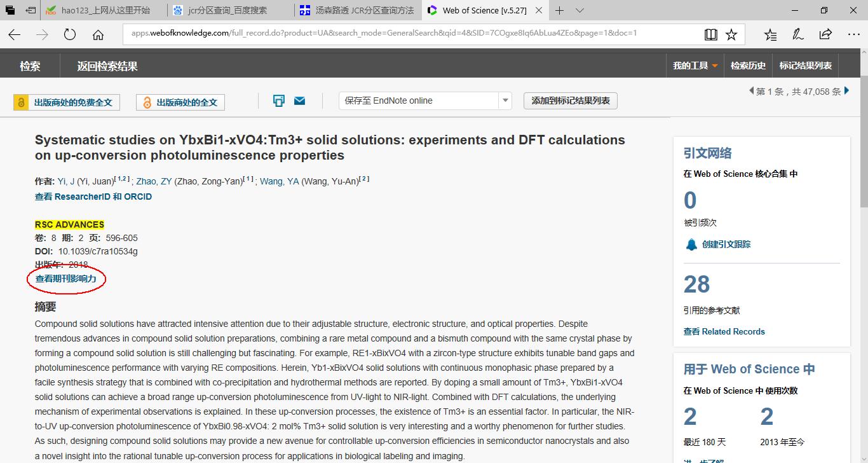Open reading view book icon
The width and height of the screenshot is (868, 463).
click(711, 35)
